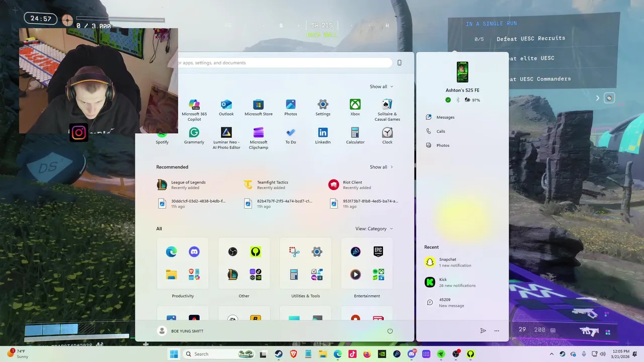Open Media Player in Entertainment category
This screenshot has width=644, height=362.
click(x=356, y=275)
